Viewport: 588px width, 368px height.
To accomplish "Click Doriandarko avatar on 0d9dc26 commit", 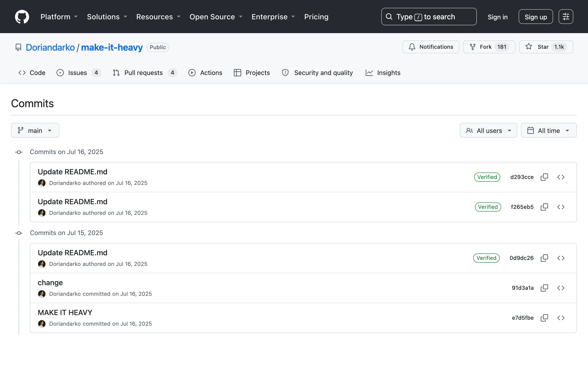I will click(x=42, y=264).
